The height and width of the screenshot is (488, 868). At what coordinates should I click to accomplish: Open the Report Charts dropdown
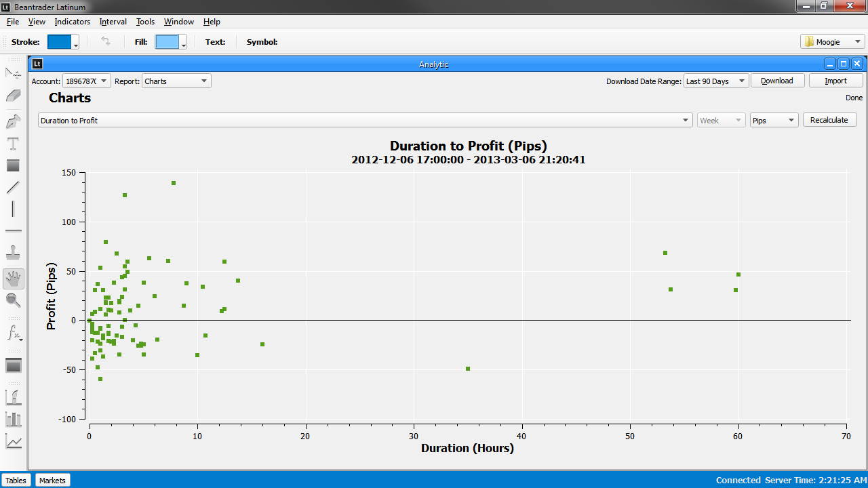point(176,81)
